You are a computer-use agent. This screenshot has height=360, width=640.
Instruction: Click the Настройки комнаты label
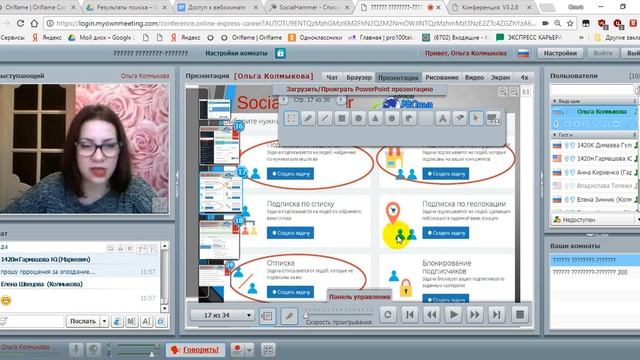point(236,53)
